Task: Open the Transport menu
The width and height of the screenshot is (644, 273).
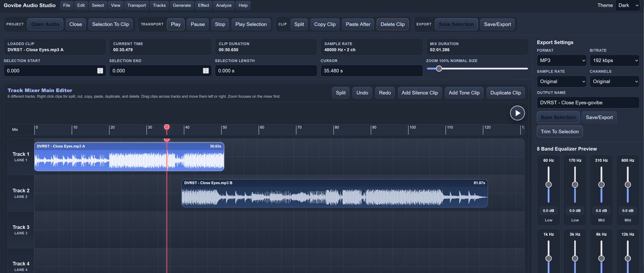Action: click(137, 5)
